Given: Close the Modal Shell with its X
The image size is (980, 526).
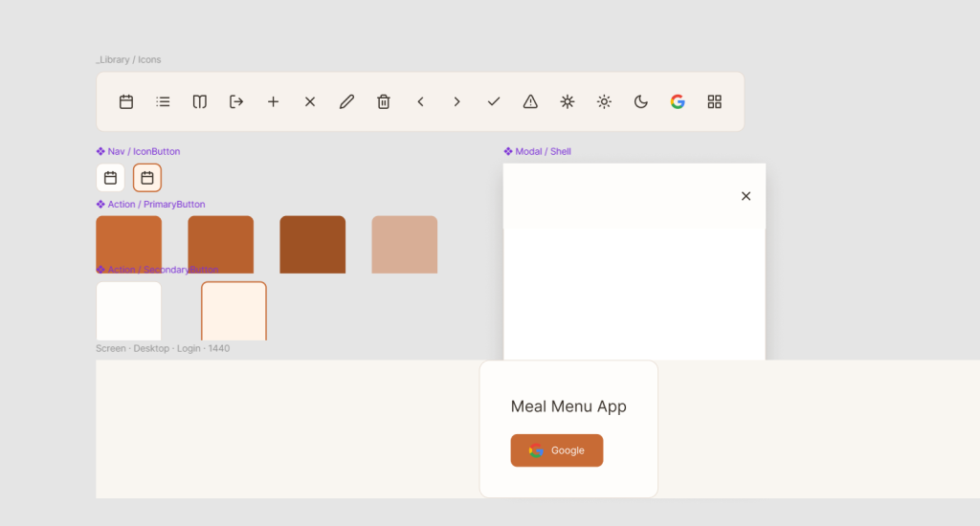Looking at the screenshot, I should (746, 196).
